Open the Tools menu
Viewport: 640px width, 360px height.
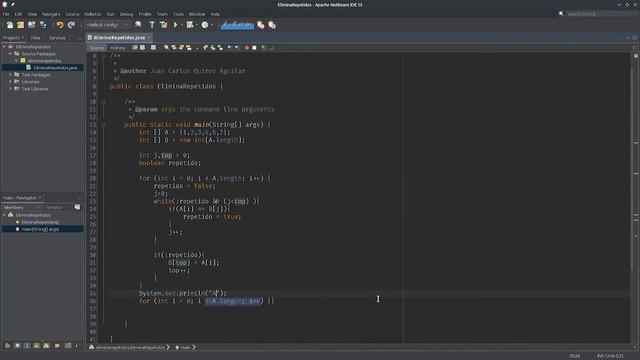178,14
